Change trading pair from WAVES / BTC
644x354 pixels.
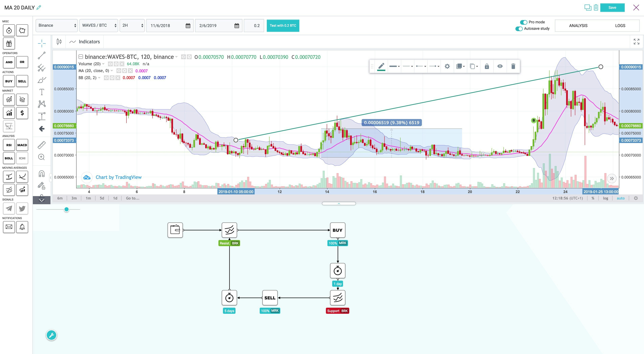(99, 25)
